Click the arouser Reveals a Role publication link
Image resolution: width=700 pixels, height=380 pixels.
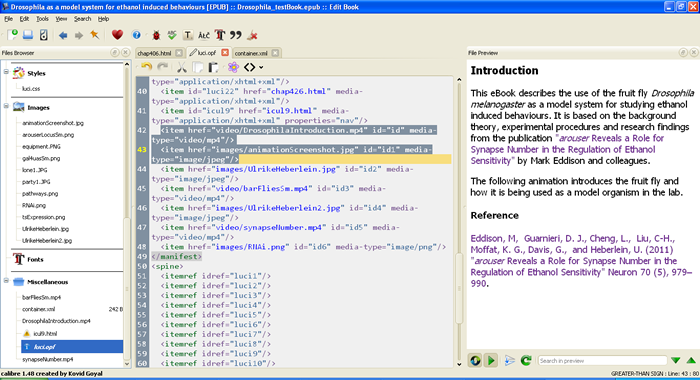point(567,149)
